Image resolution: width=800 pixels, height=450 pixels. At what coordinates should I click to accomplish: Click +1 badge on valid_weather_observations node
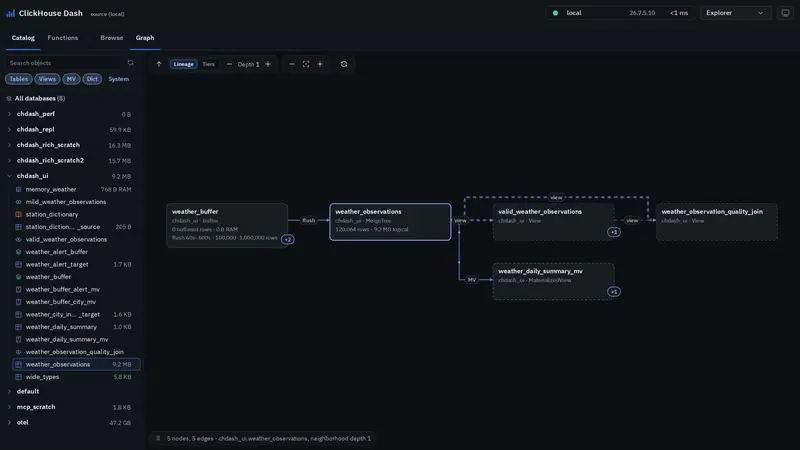click(614, 232)
